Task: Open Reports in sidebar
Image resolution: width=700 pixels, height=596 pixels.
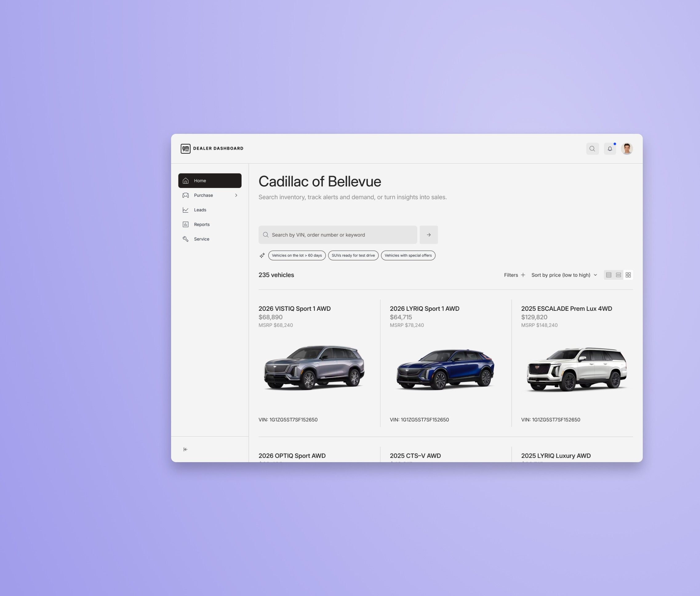Action: click(x=202, y=224)
